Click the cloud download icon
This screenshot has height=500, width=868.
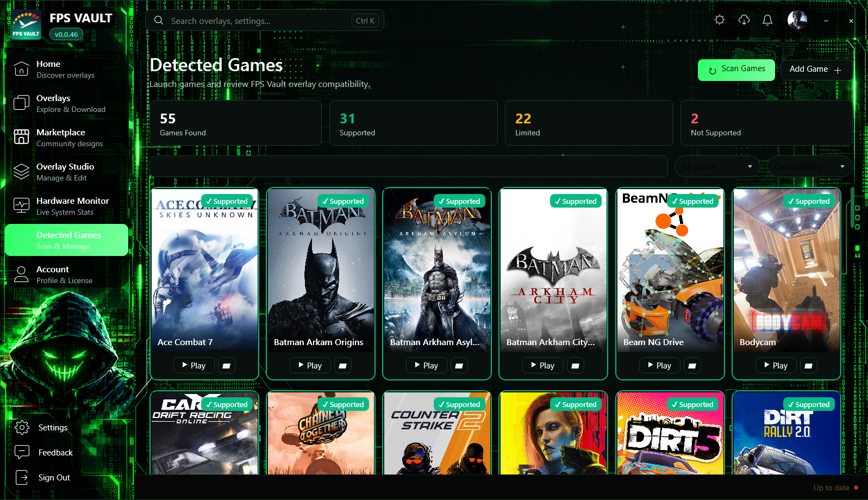pos(744,20)
